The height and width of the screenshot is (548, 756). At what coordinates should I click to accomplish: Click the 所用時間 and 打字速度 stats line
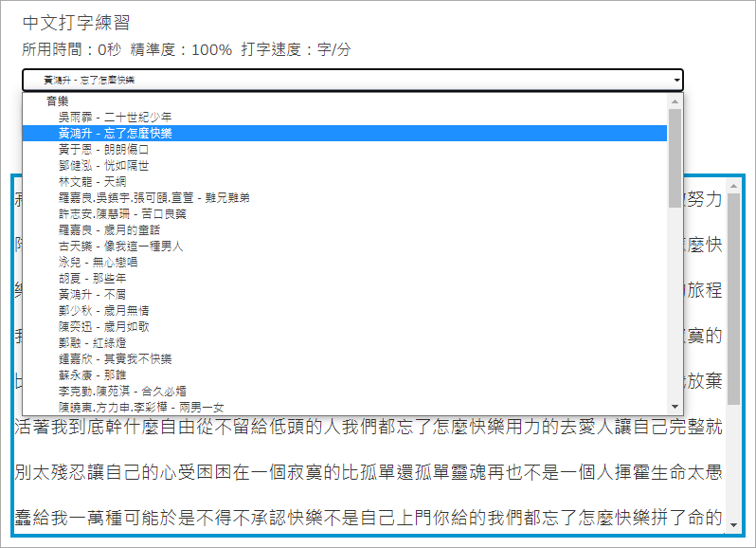coord(187,49)
